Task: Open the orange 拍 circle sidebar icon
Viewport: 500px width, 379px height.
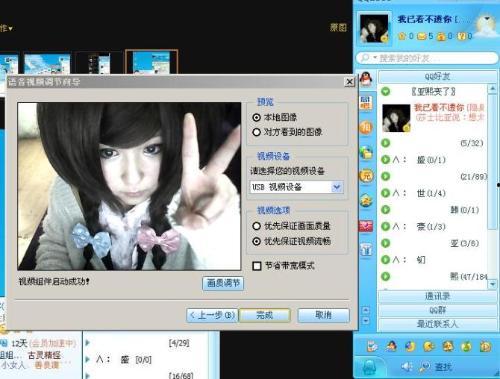Action: 366,127
